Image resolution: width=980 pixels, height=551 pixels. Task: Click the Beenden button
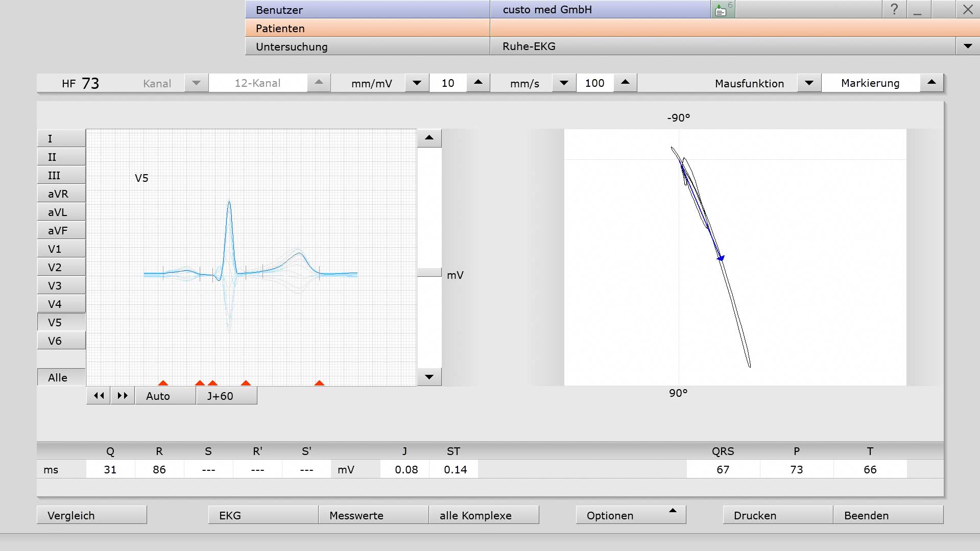(x=888, y=515)
